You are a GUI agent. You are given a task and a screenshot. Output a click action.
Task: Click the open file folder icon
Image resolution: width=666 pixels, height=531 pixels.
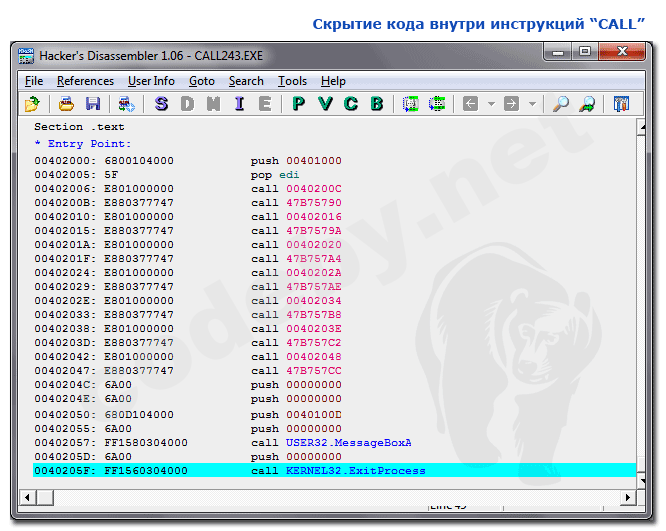pos(32,104)
